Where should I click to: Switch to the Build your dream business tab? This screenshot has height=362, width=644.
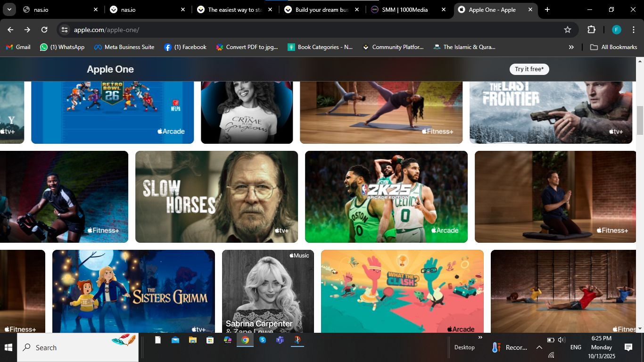pyautogui.click(x=322, y=9)
